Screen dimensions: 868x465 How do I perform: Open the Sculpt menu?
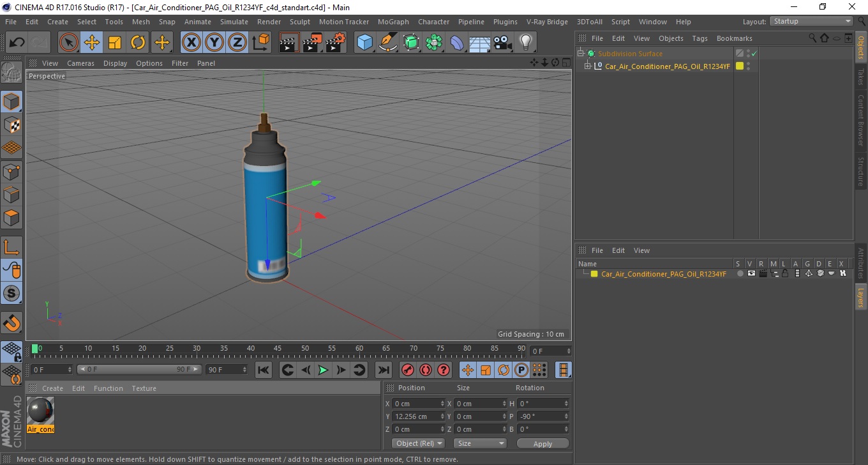[x=300, y=22]
